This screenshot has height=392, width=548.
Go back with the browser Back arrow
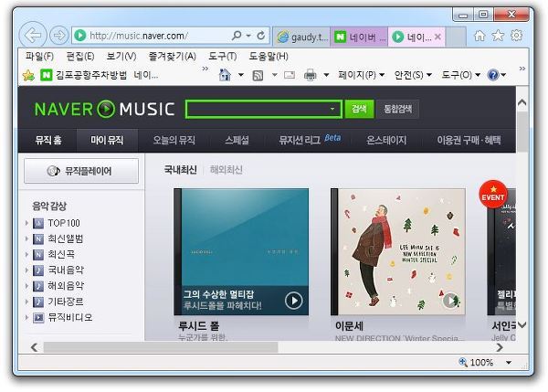pos(33,35)
